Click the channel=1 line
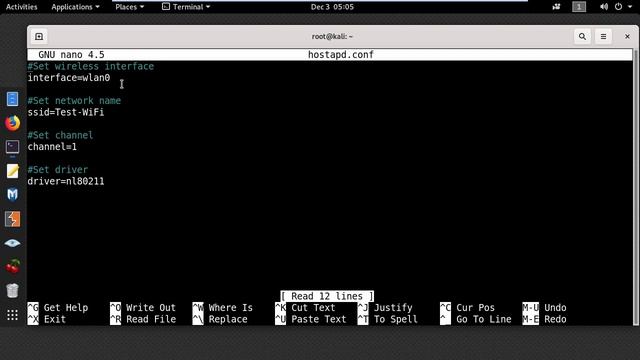This screenshot has width=640, height=360. (x=52, y=147)
